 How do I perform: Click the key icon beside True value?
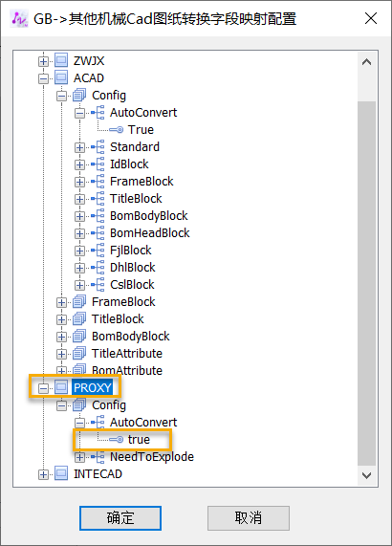(x=116, y=129)
